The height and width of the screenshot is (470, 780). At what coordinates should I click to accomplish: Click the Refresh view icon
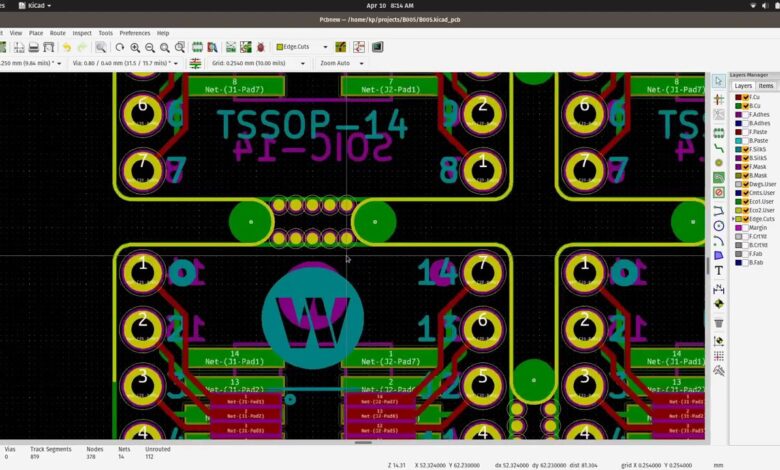pyautogui.click(x=120, y=47)
